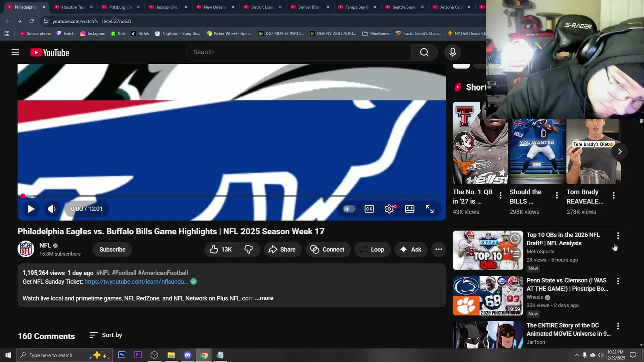Open options for 'Should the BILLS' short
Image resolution: width=644 pixels, height=362 pixels.
557,195
